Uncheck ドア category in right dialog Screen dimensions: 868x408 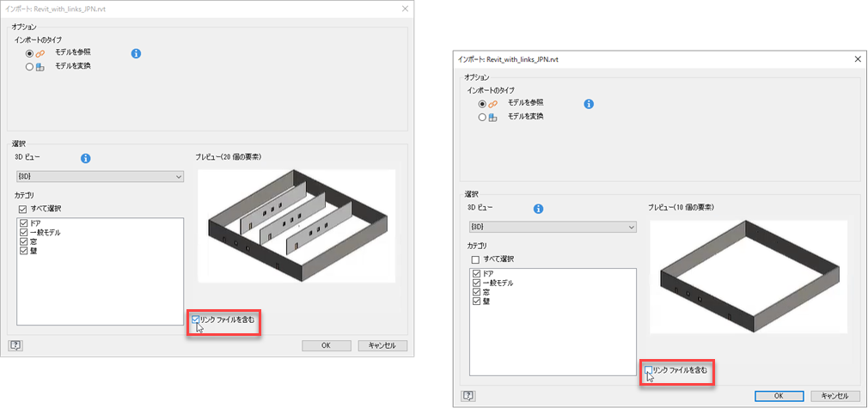tap(476, 273)
